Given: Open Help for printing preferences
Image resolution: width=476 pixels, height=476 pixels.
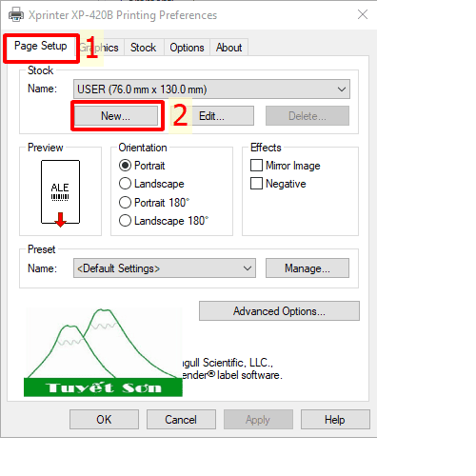Looking at the screenshot, I should tap(335, 420).
